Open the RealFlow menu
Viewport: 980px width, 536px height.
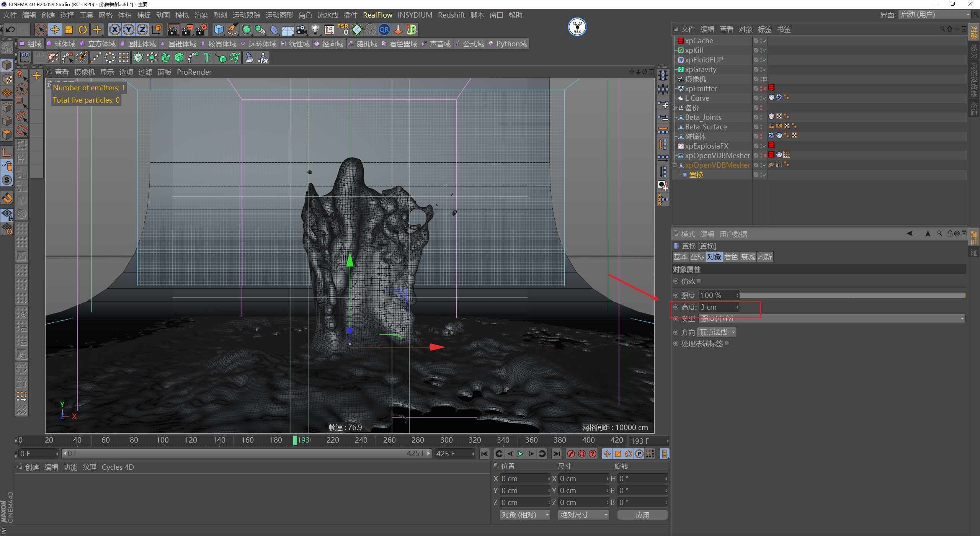point(377,15)
